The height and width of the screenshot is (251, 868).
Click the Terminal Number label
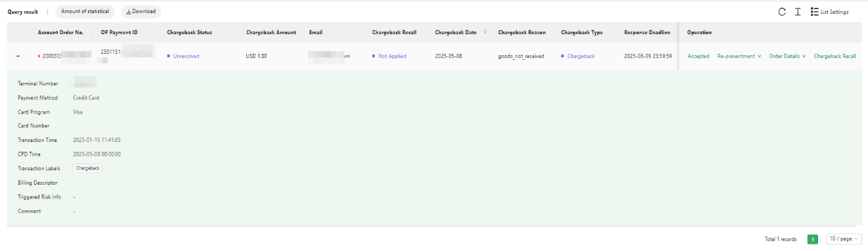37,84
